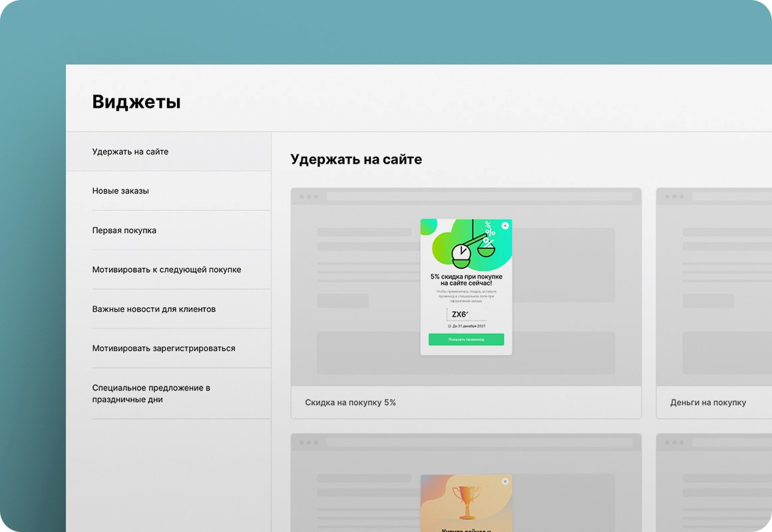Select the Удержать на сайте category

(x=168, y=152)
